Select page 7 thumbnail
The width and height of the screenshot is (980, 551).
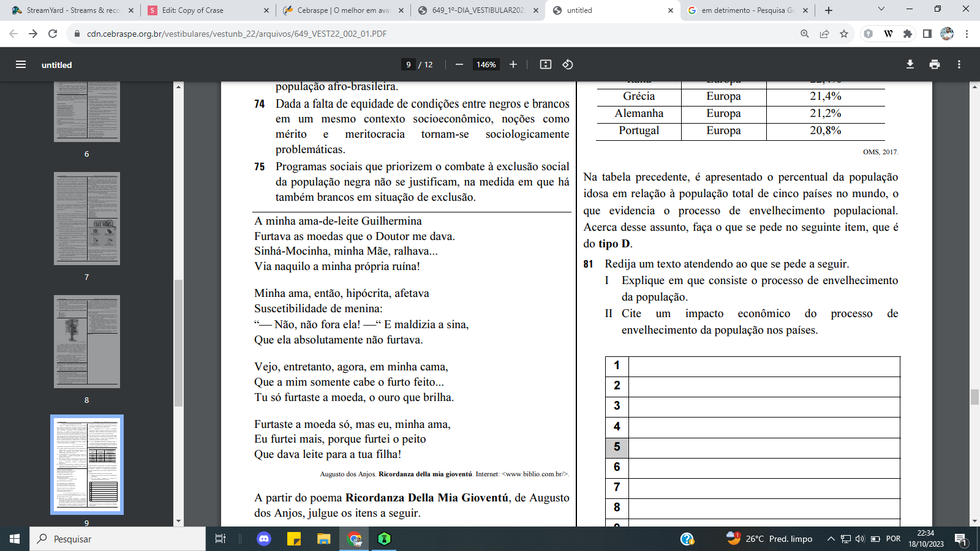[x=87, y=219]
